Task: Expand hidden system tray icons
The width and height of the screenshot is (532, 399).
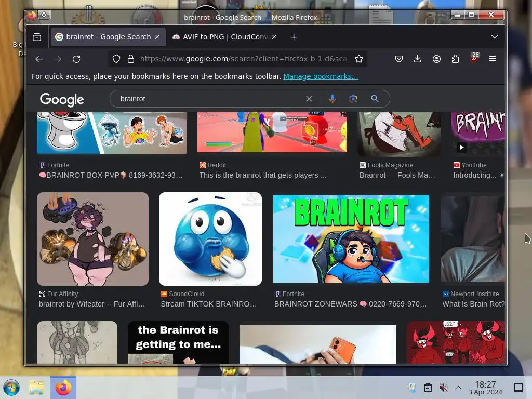Action: coord(458,388)
